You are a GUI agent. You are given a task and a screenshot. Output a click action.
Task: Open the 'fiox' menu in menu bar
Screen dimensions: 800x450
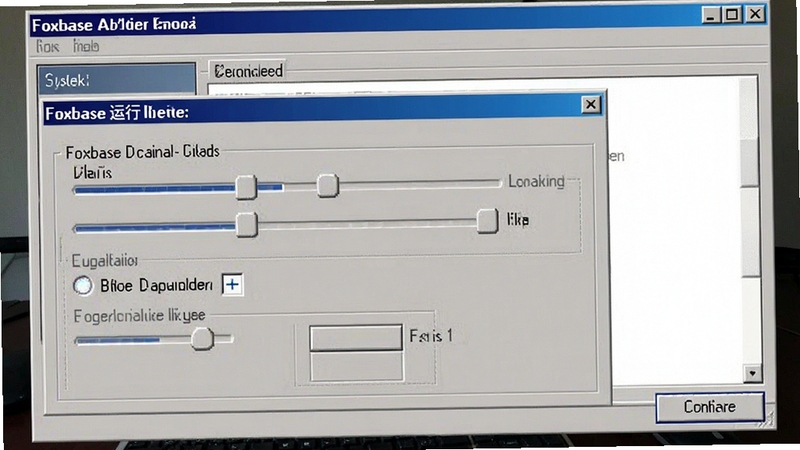47,47
